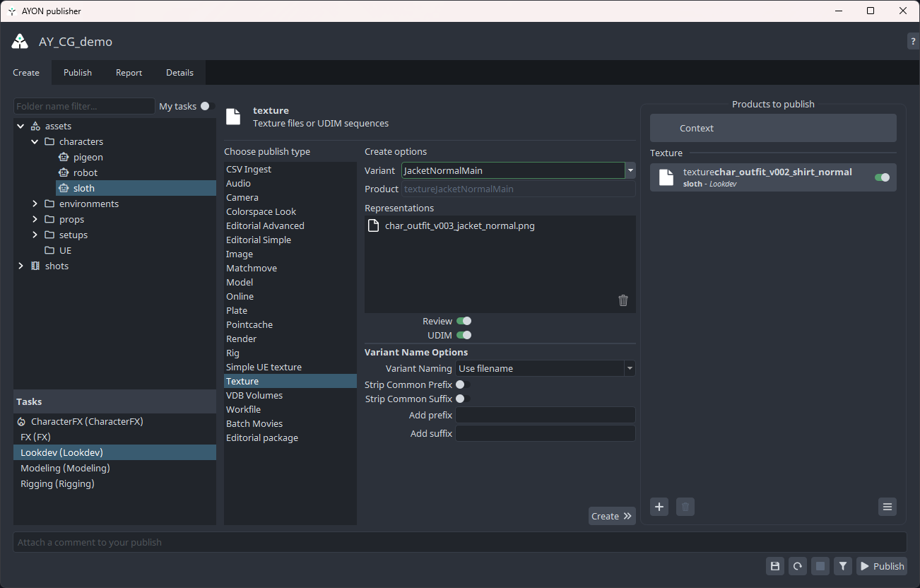
Task: Turn off the UDIM toggle
Action: point(464,335)
